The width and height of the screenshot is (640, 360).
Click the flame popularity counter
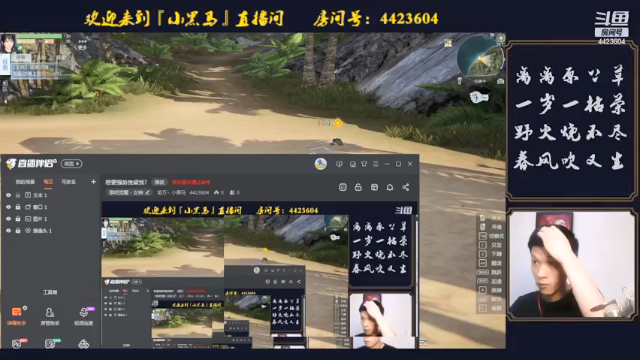[x=219, y=193]
